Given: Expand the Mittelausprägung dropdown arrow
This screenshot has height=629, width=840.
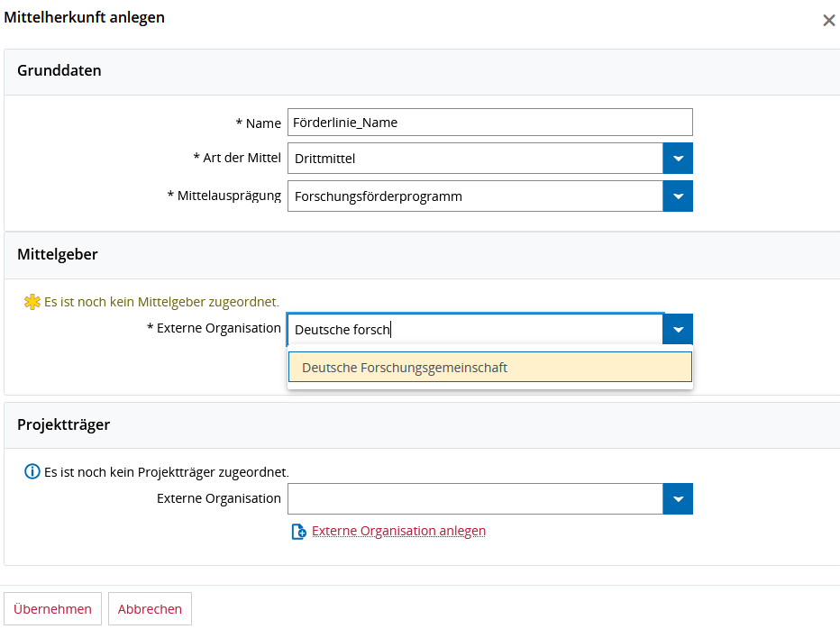Looking at the screenshot, I should [x=678, y=196].
